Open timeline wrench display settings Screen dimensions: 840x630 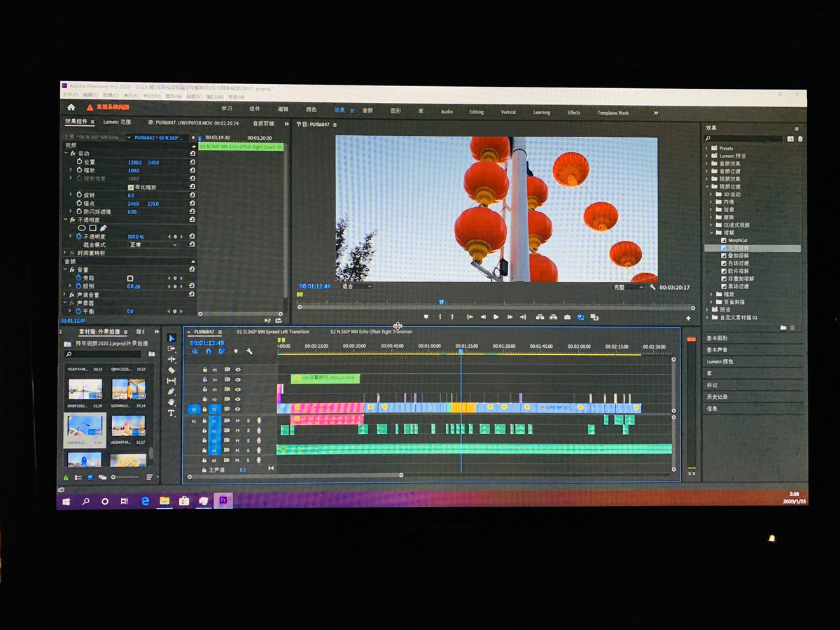249,351
